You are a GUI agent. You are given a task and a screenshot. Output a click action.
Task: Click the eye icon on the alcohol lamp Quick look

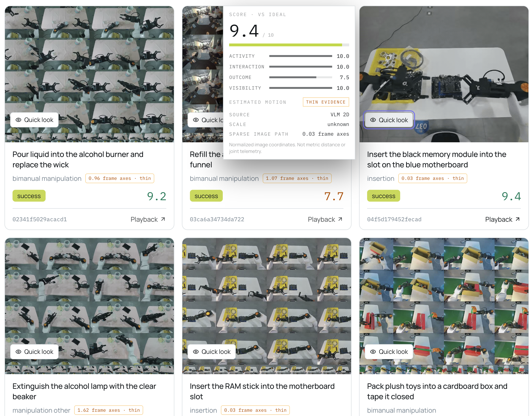tap(18, 352)
